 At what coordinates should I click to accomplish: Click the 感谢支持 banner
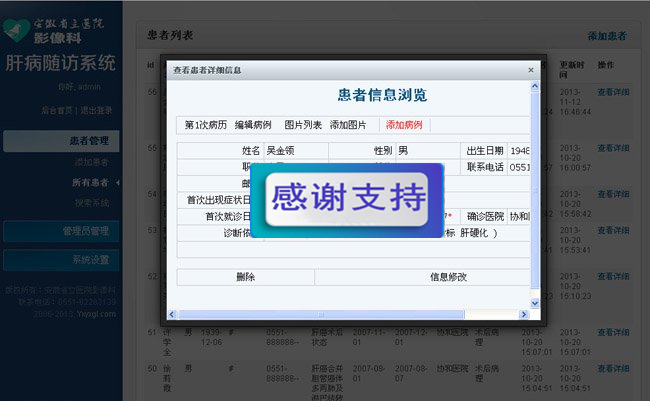(x=347, y=200)
